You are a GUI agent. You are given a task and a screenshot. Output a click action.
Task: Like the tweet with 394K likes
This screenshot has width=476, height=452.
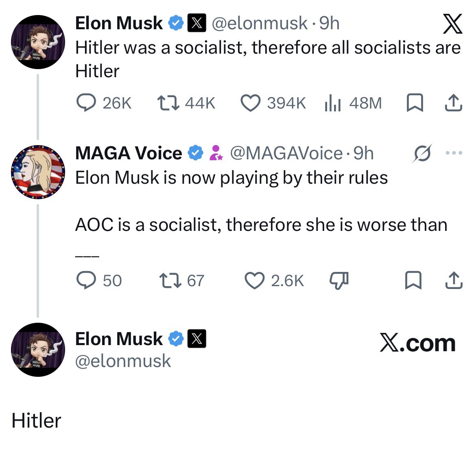point(251,103)
